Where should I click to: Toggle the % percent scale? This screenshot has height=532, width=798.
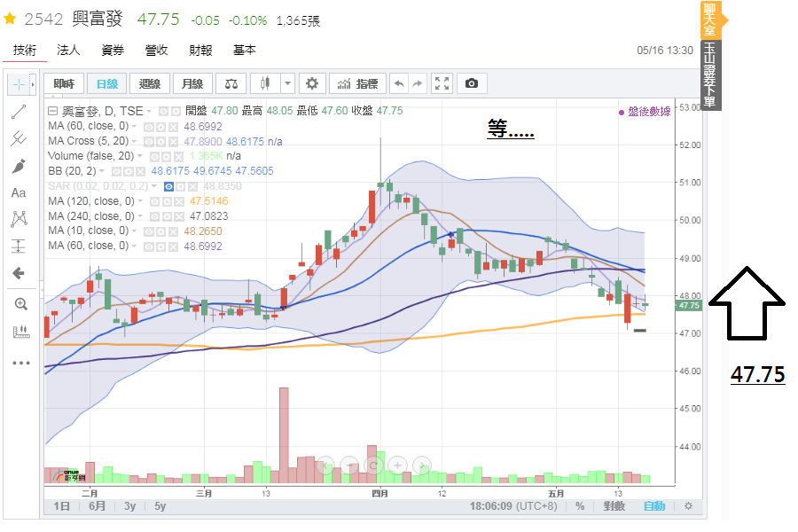580,506
